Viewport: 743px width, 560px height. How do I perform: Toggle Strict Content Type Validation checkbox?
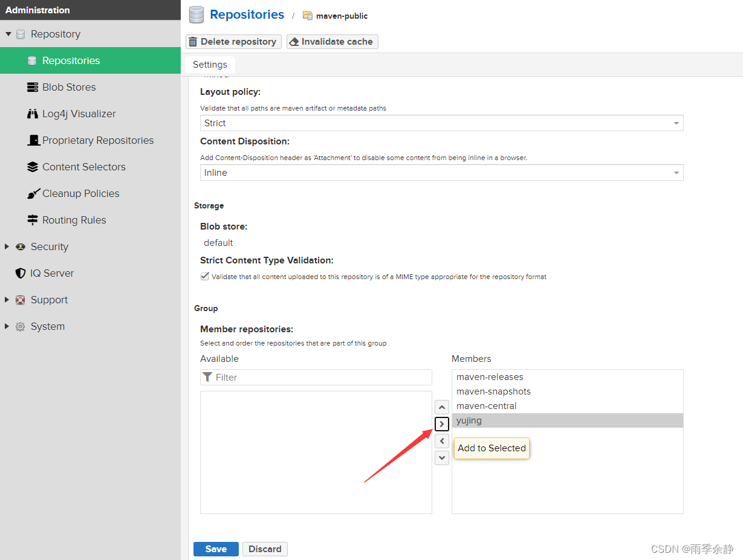click(x=204, y=277)
